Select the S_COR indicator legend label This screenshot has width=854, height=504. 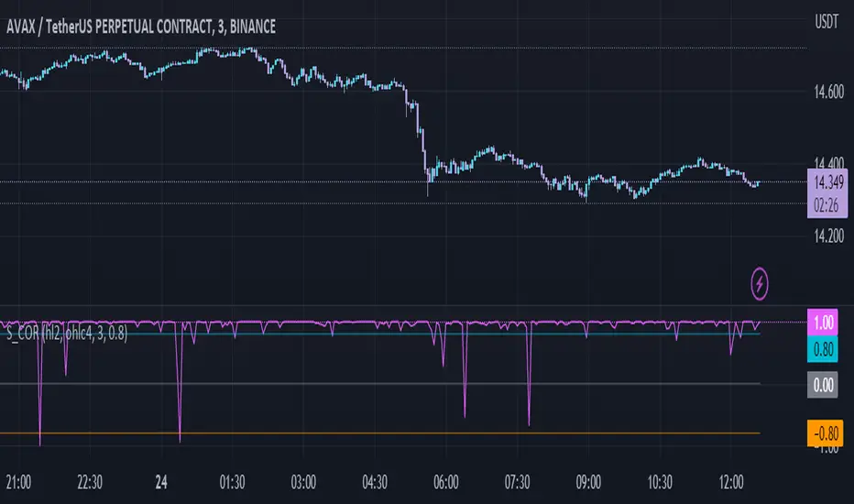(66, 334)
